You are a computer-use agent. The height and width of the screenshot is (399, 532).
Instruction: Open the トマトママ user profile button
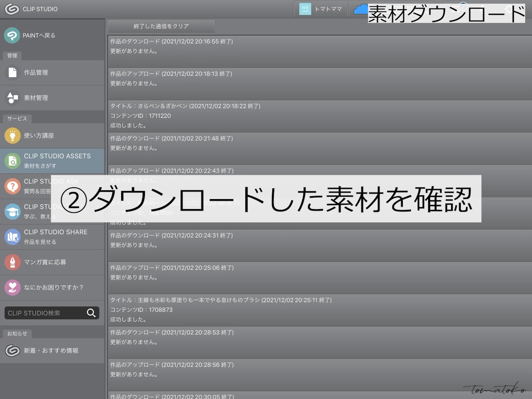(x=321, y=9)
